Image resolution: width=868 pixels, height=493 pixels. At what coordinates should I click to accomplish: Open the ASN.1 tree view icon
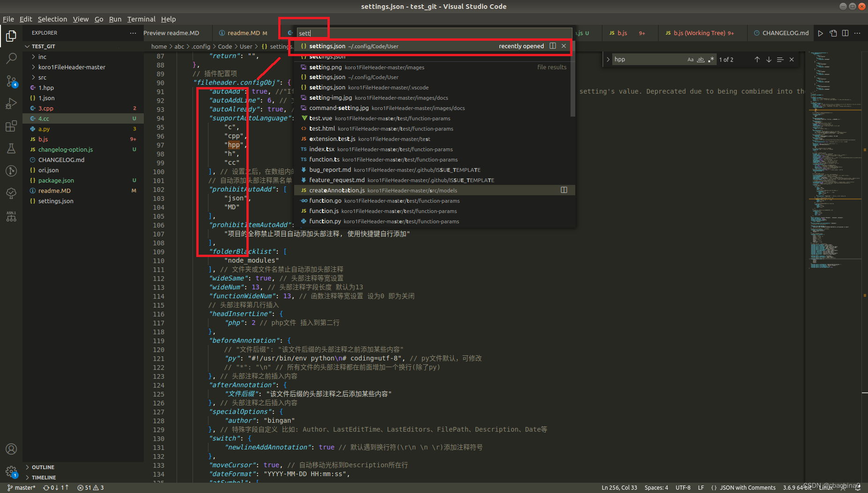click(x=11, y=216)
